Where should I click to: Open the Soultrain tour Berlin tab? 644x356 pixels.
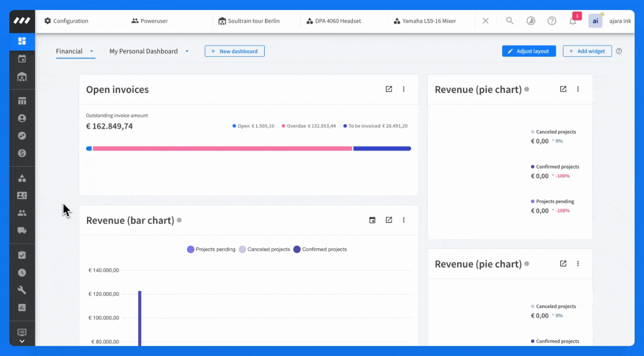point(249,21)
